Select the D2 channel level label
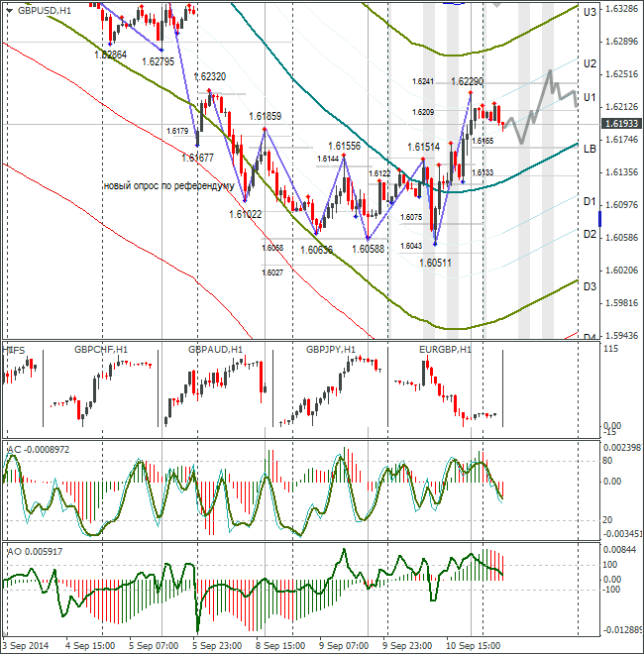 coord(590,235)
